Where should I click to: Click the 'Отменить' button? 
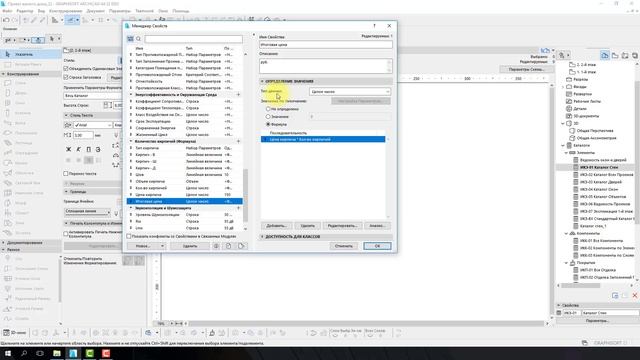[344, 246]
